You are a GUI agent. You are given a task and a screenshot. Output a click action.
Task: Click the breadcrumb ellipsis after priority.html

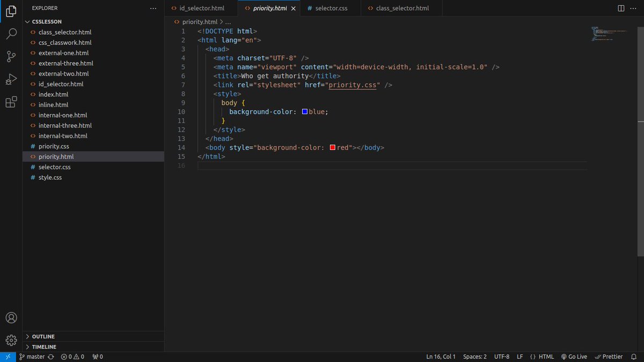click(228, 22)
